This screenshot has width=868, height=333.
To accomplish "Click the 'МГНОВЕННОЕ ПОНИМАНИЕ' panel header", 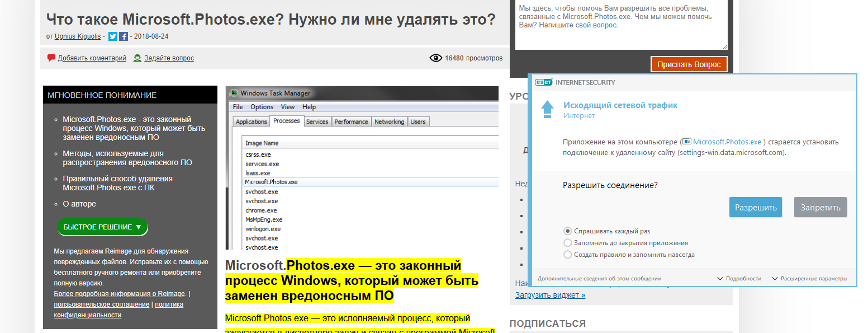I will [130, 95].
